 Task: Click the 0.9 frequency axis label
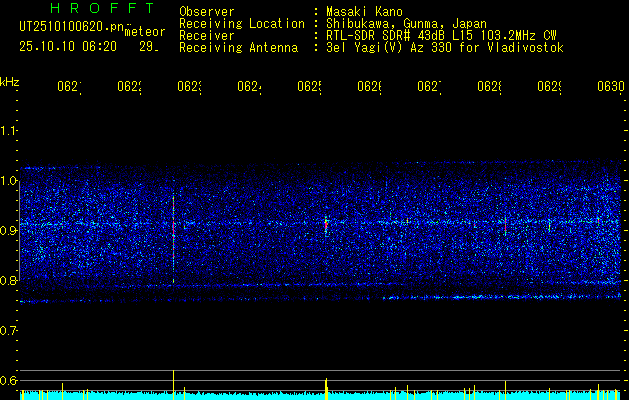(8, 230)
